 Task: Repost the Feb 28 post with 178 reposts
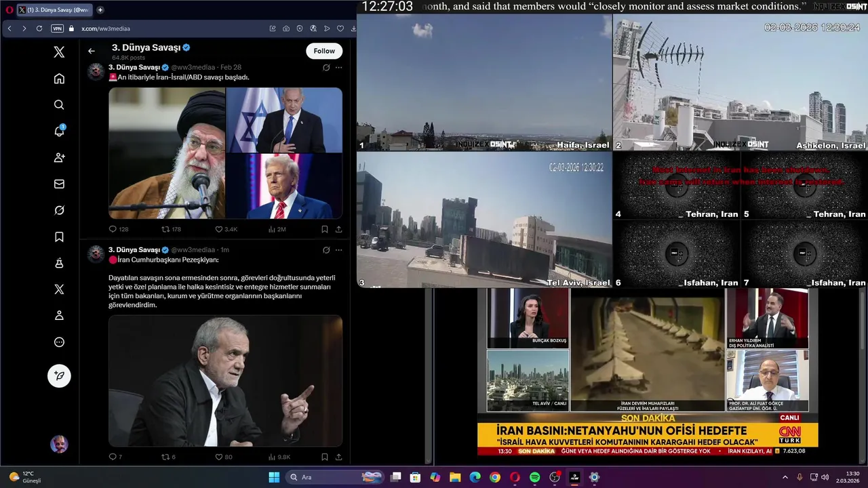(x=171, y=229)
